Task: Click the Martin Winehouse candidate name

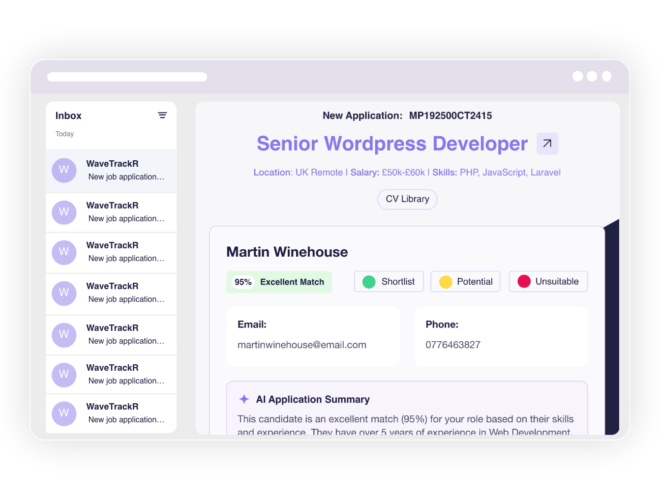Action: [x=287, y=252]
